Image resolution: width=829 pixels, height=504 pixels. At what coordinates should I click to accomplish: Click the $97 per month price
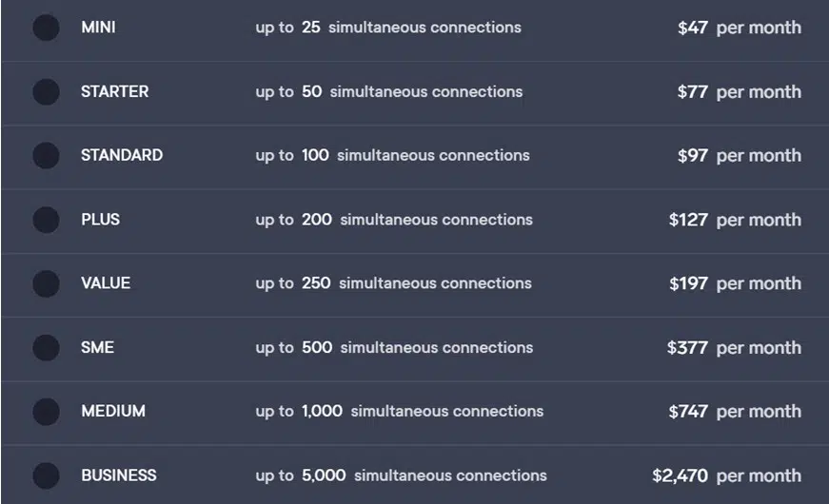click(739, 155)
